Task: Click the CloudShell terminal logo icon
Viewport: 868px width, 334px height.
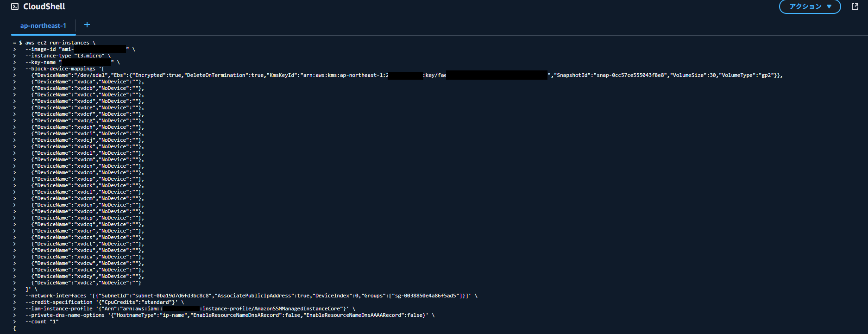Action: coord(15,6)
